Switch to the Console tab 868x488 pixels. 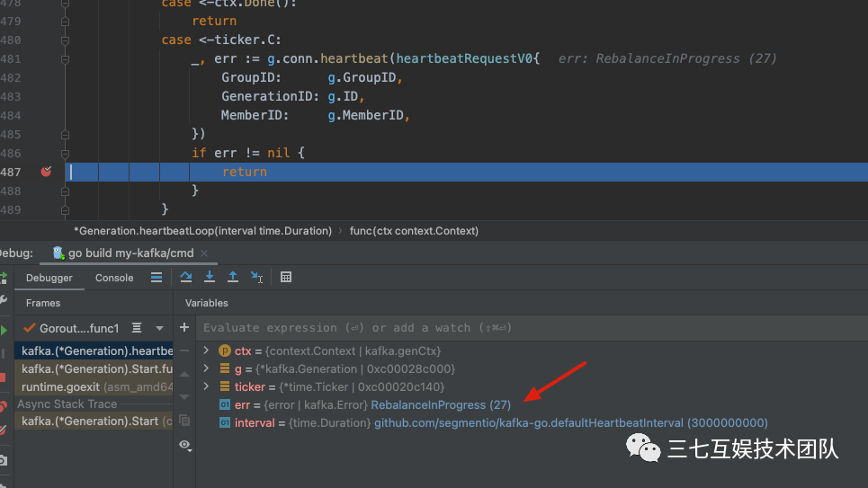(114, 278)
